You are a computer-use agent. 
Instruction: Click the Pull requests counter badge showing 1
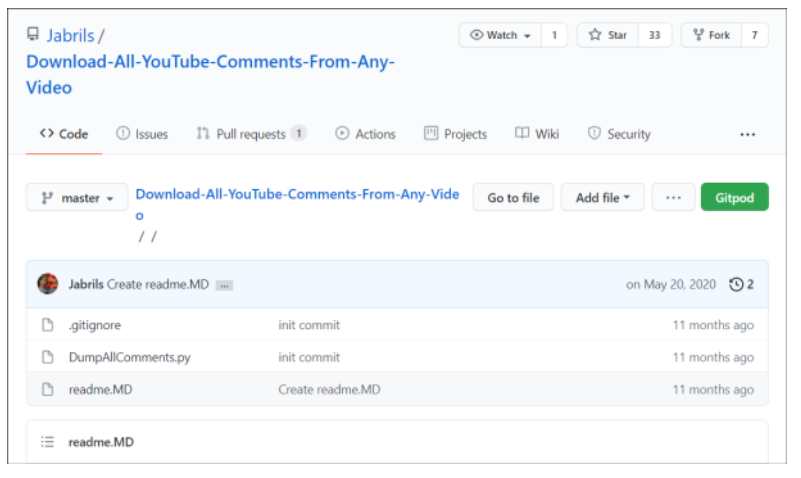299,134
